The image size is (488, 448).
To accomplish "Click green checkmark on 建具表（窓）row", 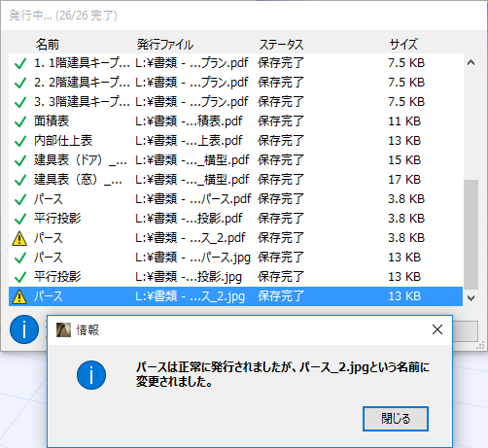I will pyautogui.click(x=20, y=180).
